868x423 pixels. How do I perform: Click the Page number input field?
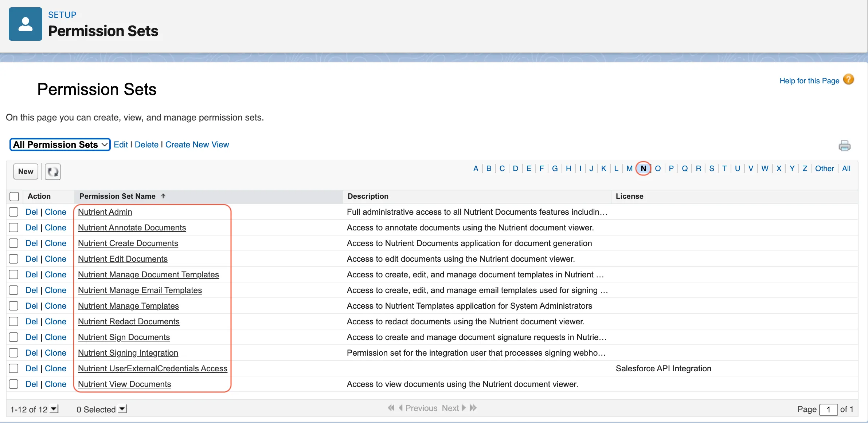point(828,410)
